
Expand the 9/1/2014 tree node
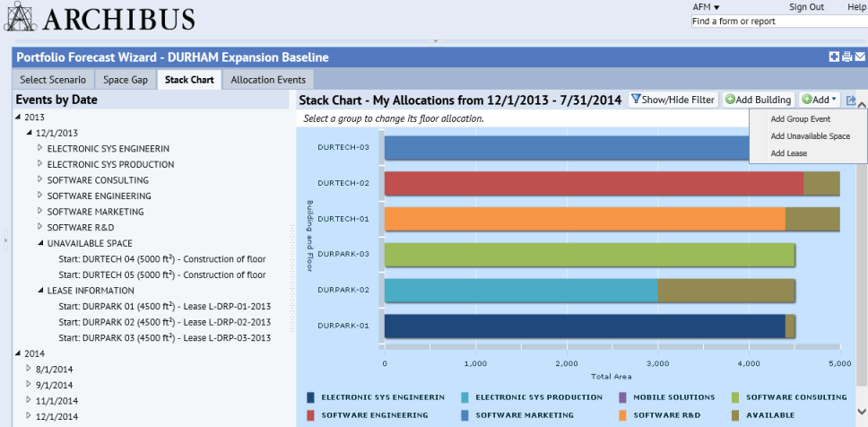pyautogui.click(x=29, y=384)
